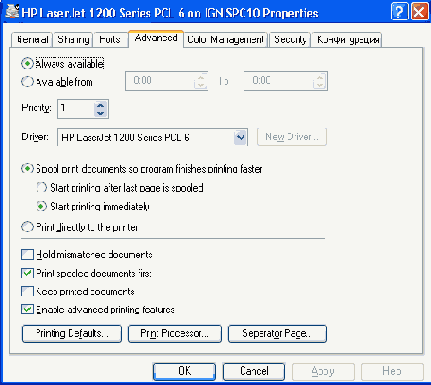The height and width of the screenshot is (385, 431).
Task: Click the Help button
Action: 392,371
